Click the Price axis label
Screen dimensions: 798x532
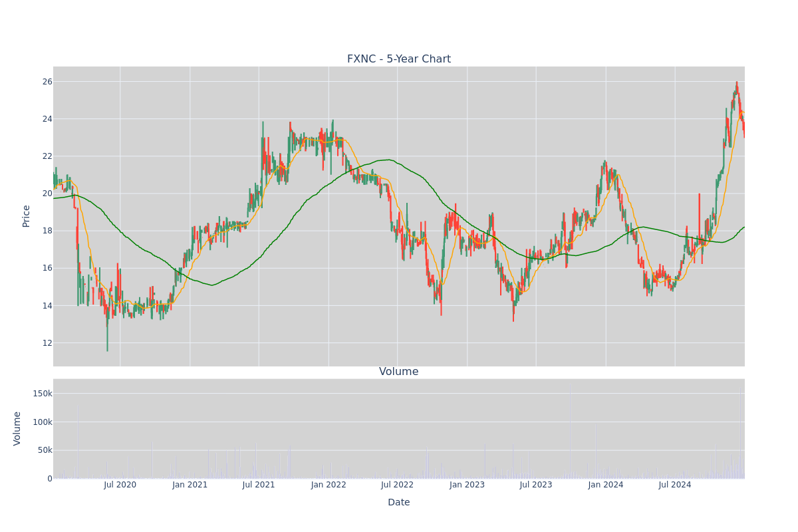pos(27,216)
